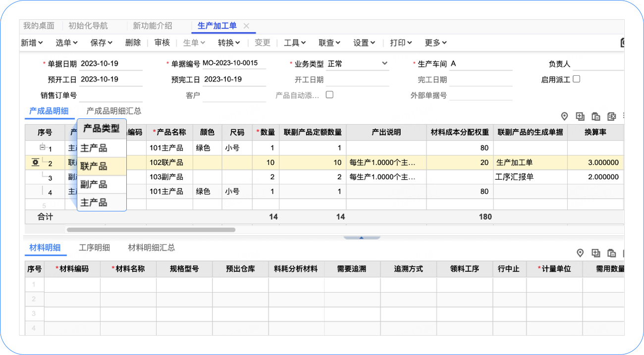Open the 转换 dropdown menu
Image resolution: width=644 pixels, height=355 pixels.
pyautogui.click(x=229, y=43)
